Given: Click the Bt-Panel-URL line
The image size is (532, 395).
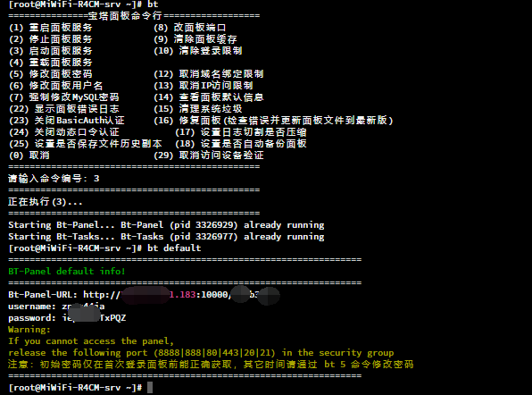Looking at the screenshot, I should coord(145,295).
